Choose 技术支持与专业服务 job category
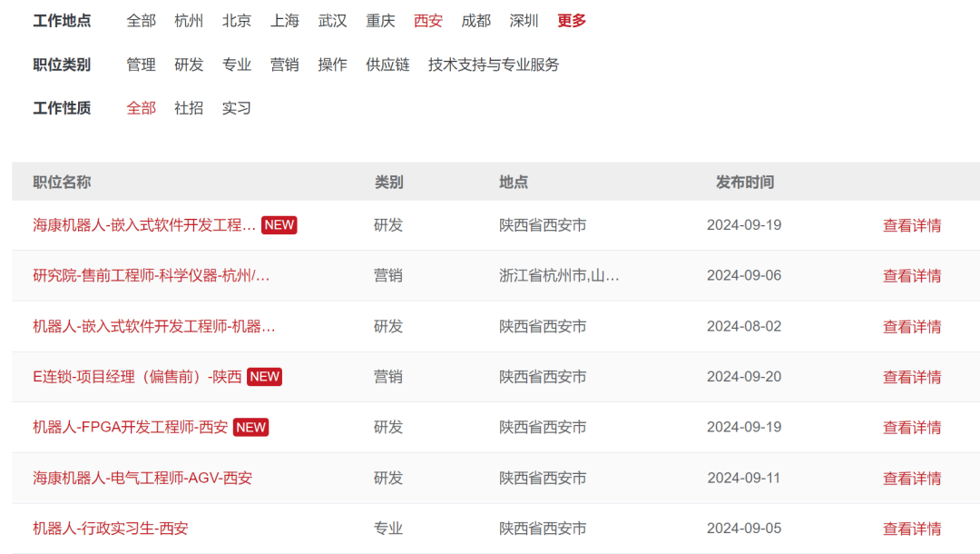 (494, 64)
